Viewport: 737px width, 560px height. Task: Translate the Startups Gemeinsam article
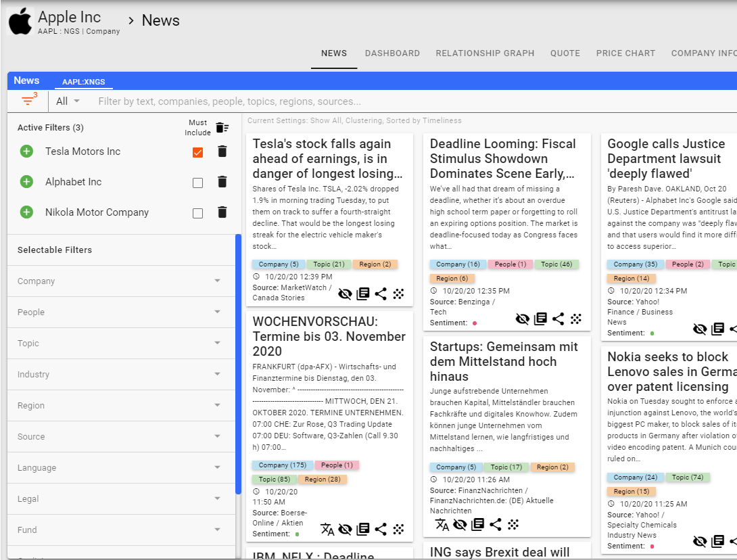(442, 524)
